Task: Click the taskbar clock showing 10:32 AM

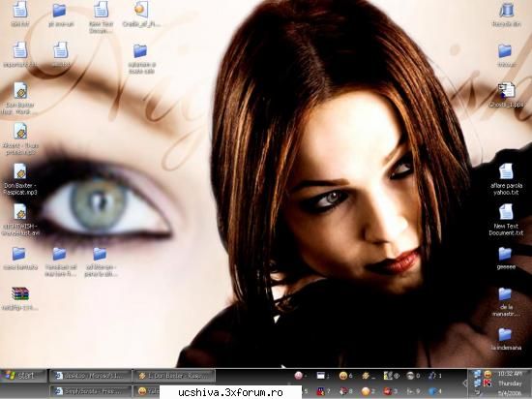Action: click(510, 374)
